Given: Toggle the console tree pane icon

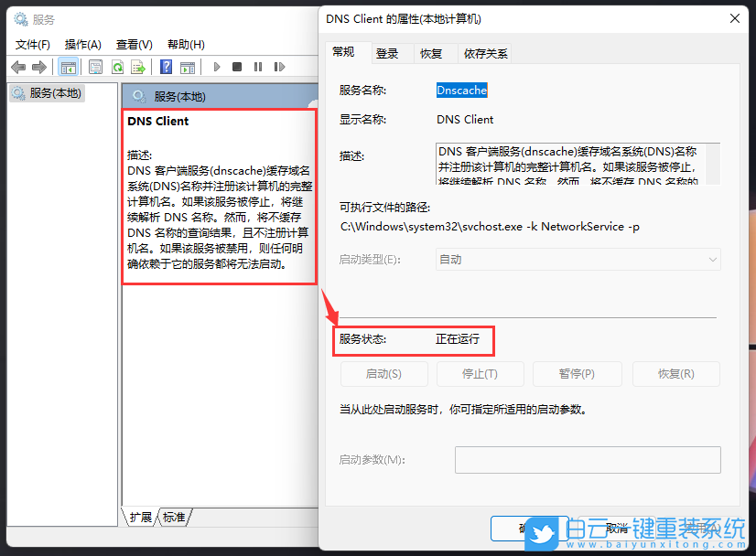Looking at the screenshot, I should click(x=69, y=66).
